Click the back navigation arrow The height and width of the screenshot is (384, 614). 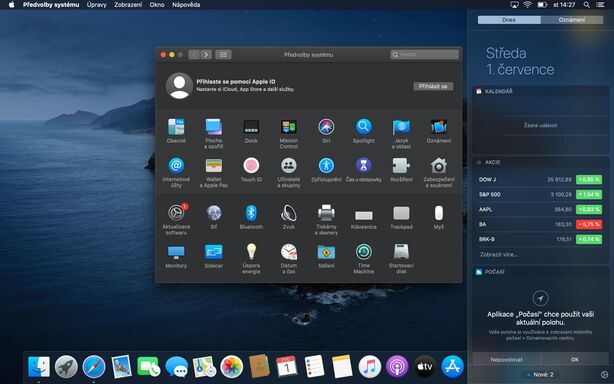click(194, 54)
